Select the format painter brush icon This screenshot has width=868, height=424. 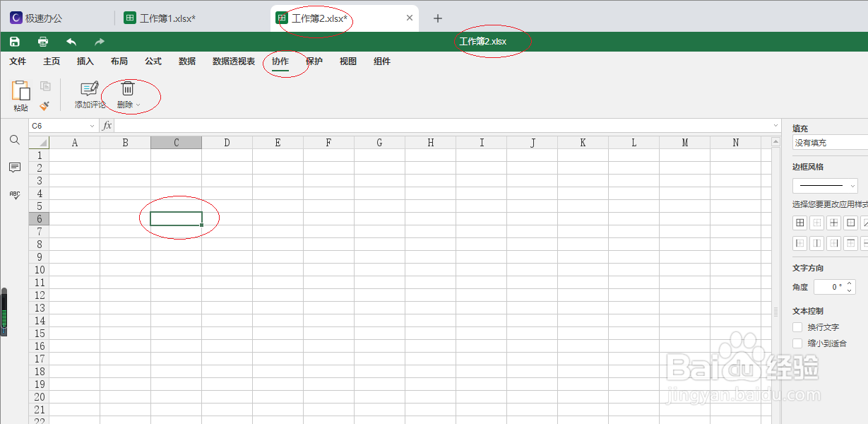coord(45,105)
